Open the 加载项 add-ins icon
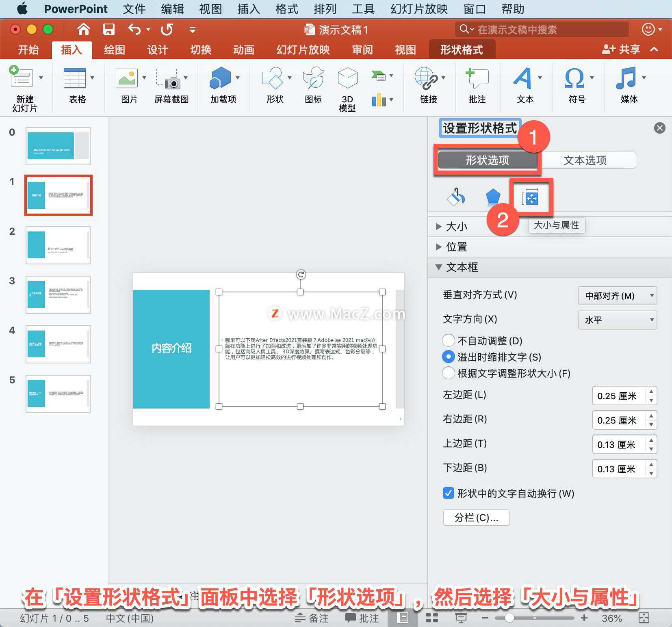The width and height of the screenshot is (672, 627). pos(220,78)
